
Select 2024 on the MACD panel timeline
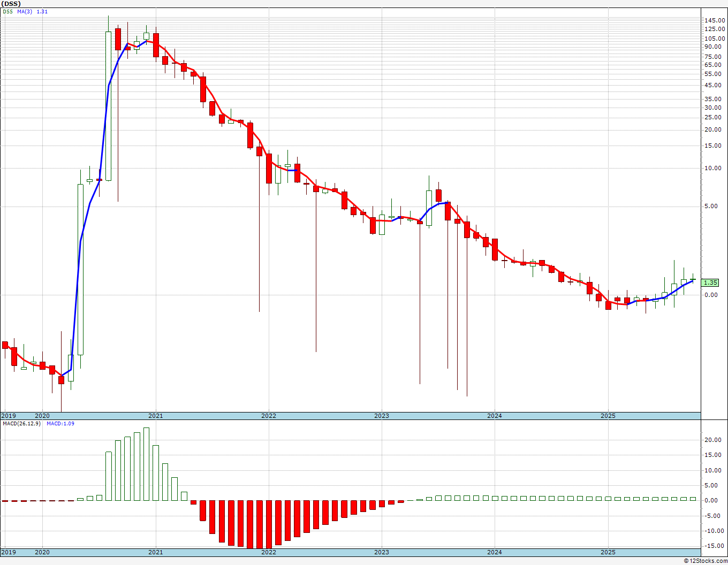[x=495, y=552]
